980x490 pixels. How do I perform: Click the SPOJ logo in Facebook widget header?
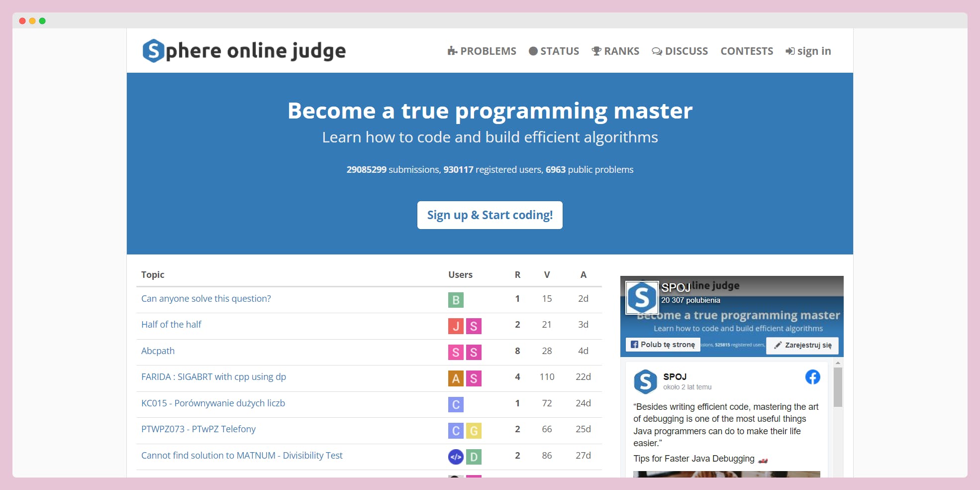642,298
